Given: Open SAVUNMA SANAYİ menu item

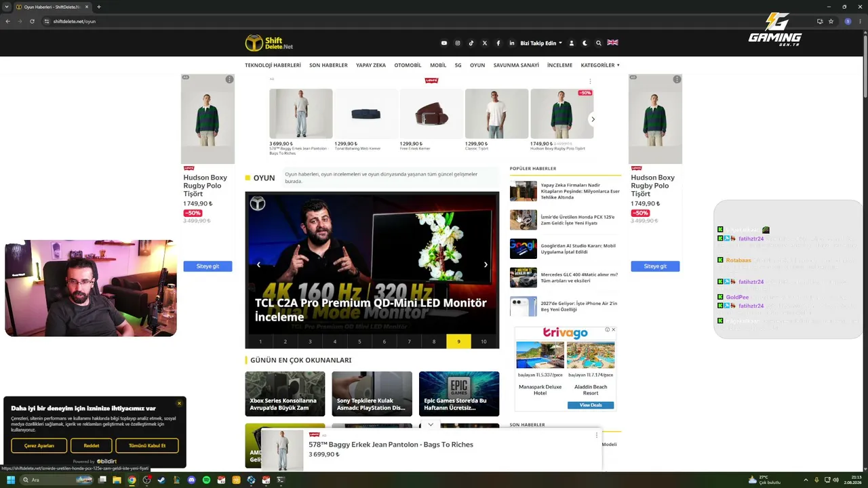Looking at the screenshot, I should [516, 65].
